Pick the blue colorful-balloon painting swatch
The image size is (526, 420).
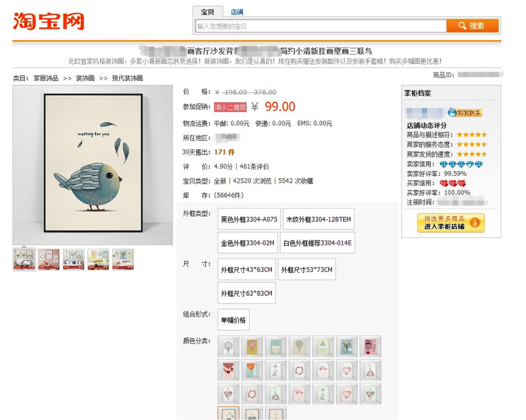click(347, 346)
